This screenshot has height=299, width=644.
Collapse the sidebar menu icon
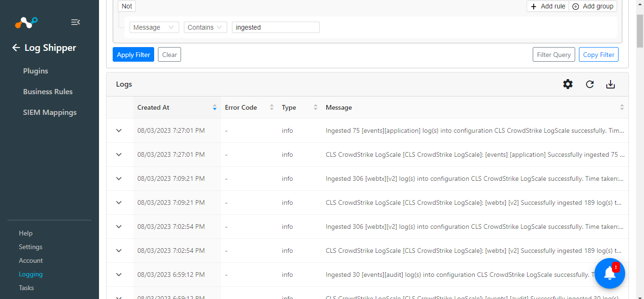pyautogui.click(x=75, y=22)
